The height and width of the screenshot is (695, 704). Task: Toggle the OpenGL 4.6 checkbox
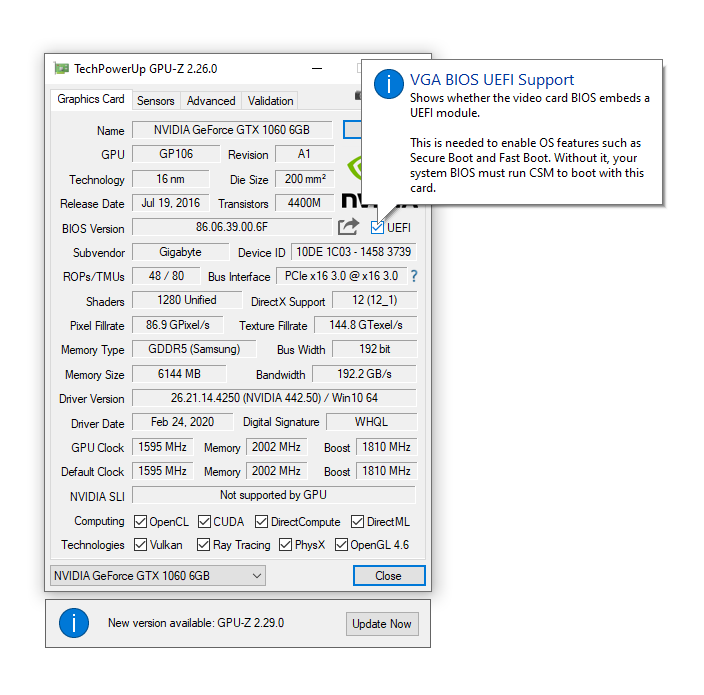[x=341, y=545]
